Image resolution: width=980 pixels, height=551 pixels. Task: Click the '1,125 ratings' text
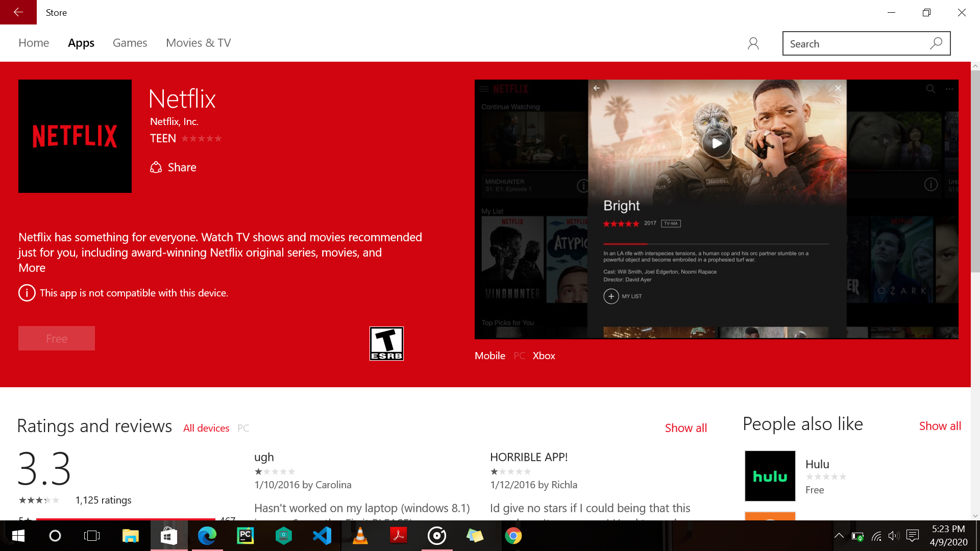(x=103, y=500)
